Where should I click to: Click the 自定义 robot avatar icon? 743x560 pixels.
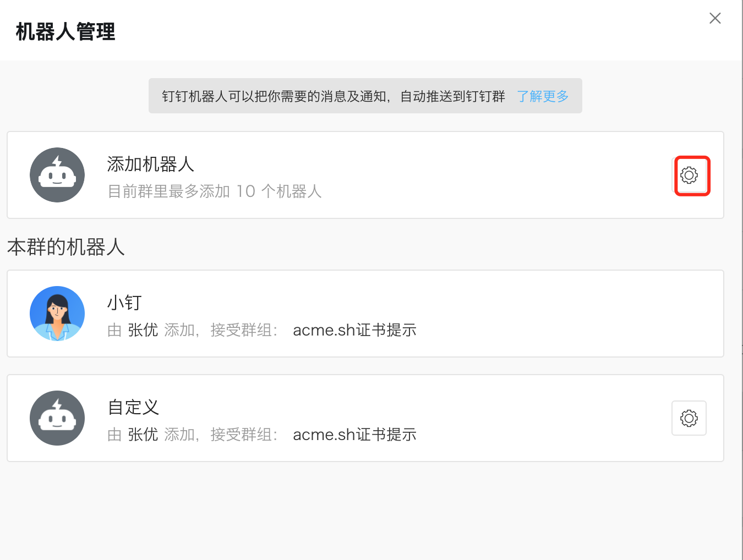click(57, 418)
